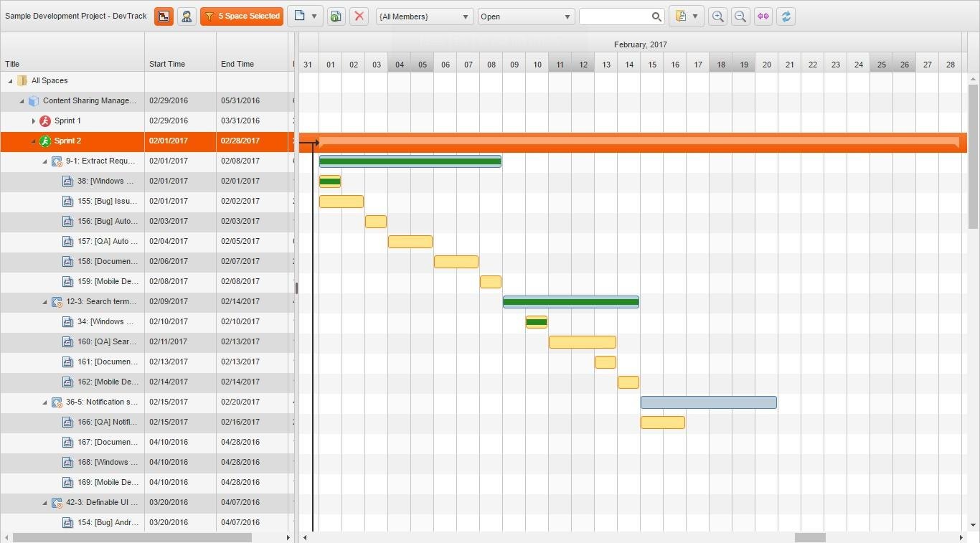Select task 162: [Mobile De... row
Screen dimensions: 980x543
[147, 382]
